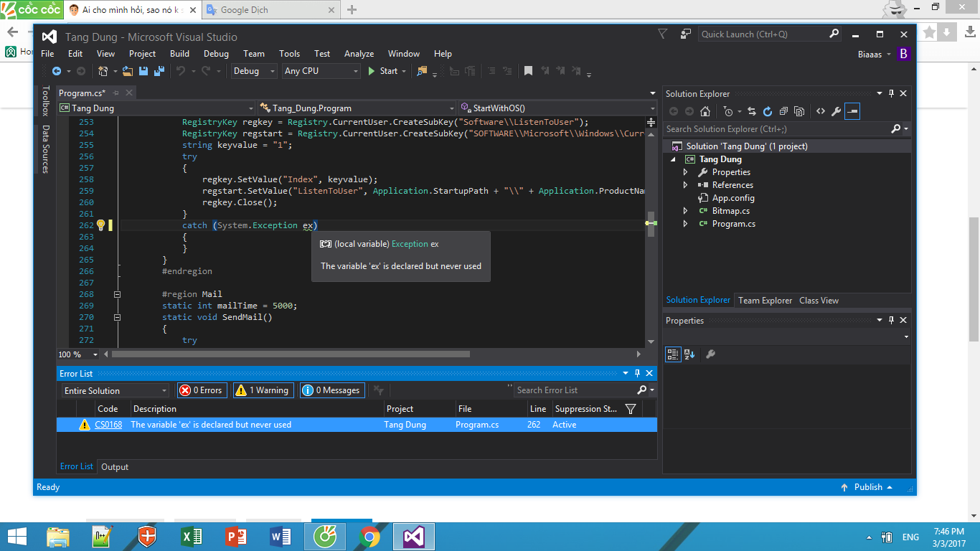Open the Entire Solution scope dropdown

tap(115, 391)
